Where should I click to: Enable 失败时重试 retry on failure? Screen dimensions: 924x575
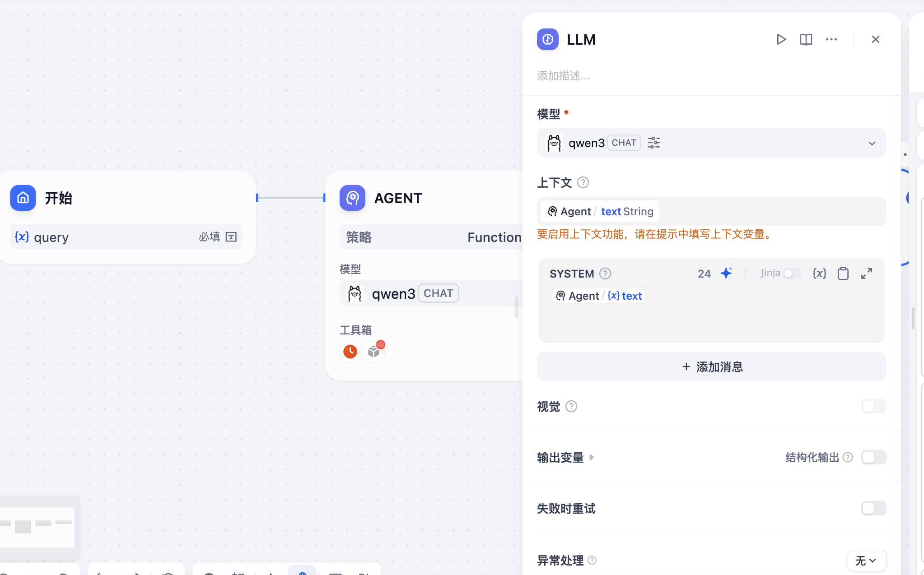[x=873, y=509]
